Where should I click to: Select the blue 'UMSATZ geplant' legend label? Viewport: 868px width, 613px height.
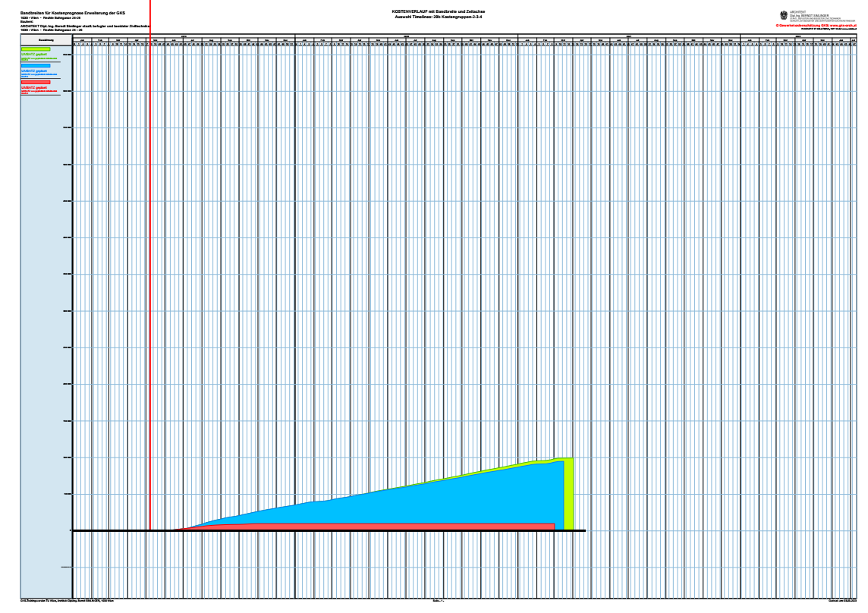tap(34, 71)
